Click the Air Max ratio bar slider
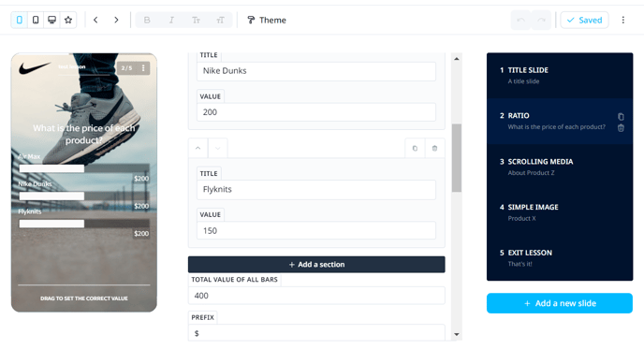This screenshot has height=349, width=644. (84, 168)
